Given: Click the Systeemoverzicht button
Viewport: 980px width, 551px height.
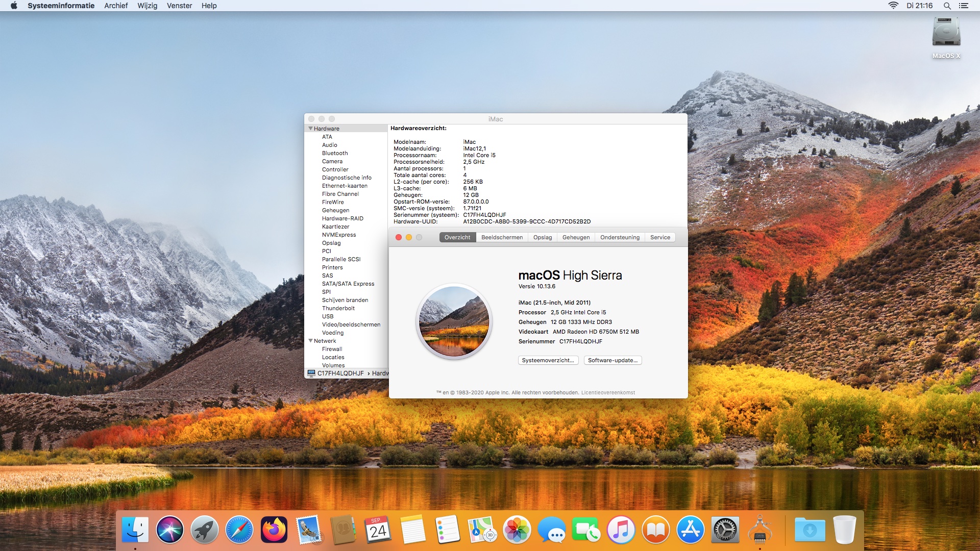Looking at the screenshot, I should [548, 360].
